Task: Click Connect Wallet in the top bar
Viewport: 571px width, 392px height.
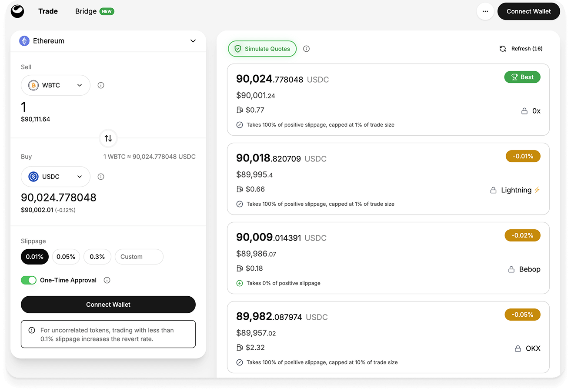Action: [x=529, y=11]
